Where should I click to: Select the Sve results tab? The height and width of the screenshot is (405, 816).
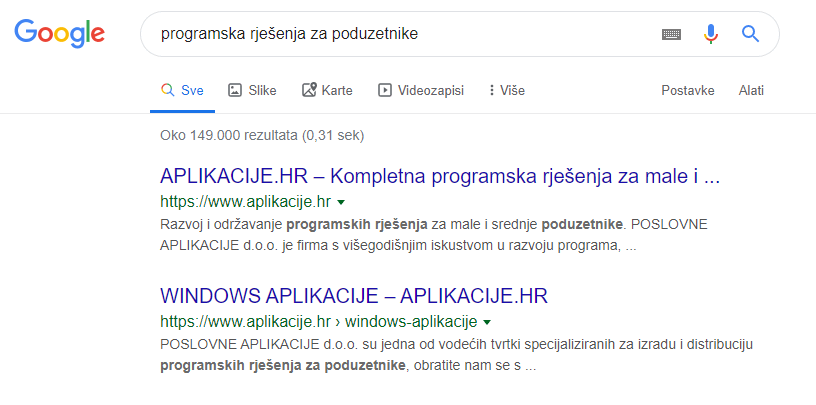click(x=182, y=91)
